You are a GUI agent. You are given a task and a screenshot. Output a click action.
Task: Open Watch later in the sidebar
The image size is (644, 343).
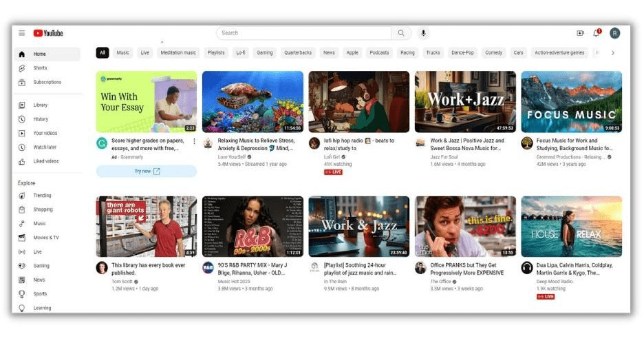pyautogui.click(x=45, y=147)
